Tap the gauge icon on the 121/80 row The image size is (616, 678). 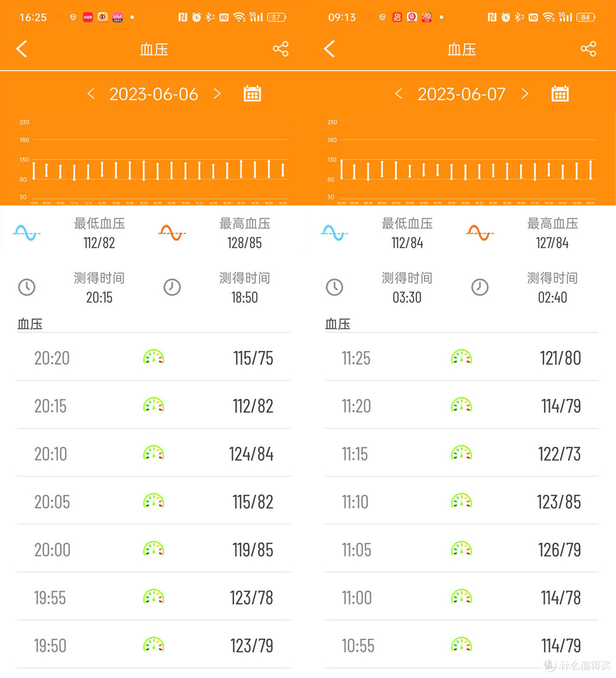click(461, 358)
